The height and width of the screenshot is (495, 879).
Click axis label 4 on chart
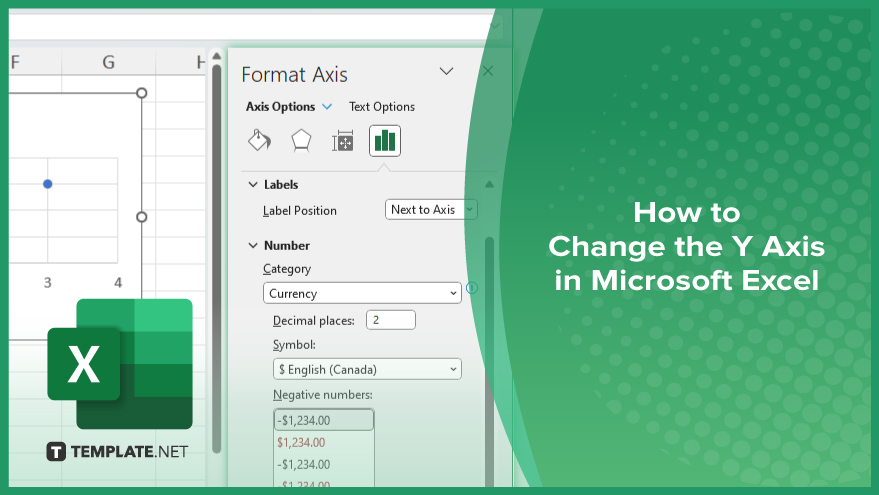click(x=118, y=283)
